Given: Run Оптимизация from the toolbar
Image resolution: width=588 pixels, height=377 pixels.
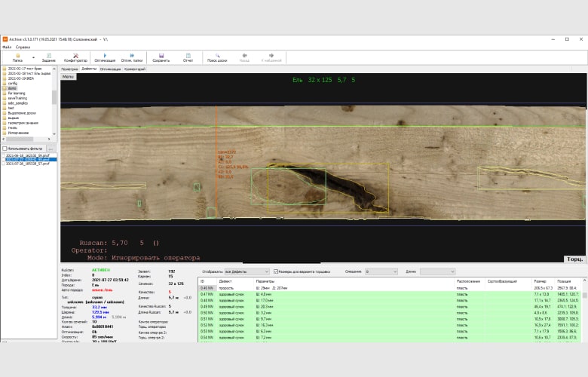Looking at the screenshot, I should point(105,57).
